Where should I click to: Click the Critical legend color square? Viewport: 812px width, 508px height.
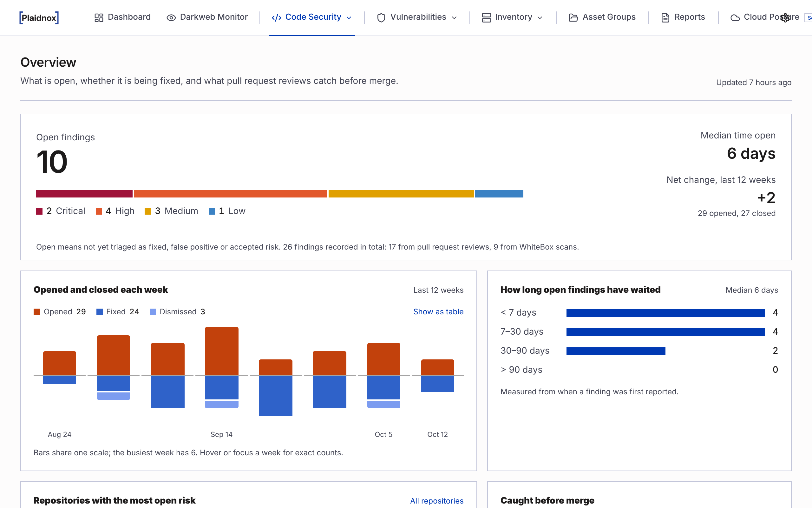point(39,211)
